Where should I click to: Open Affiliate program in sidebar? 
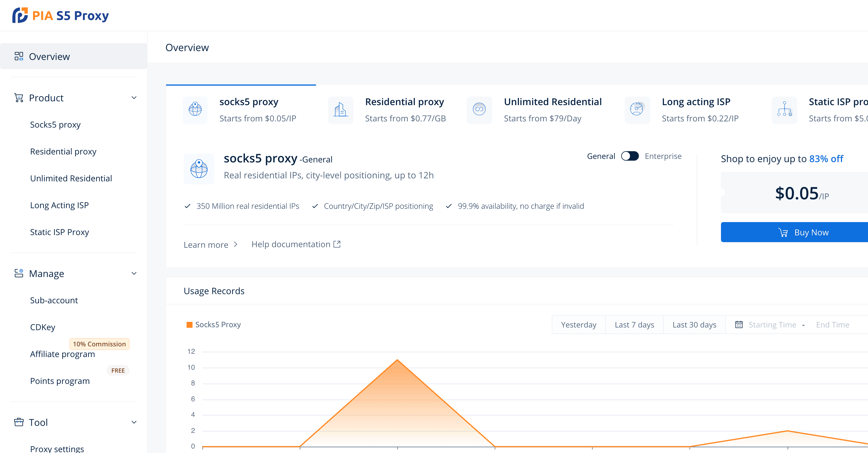(62, 354)
